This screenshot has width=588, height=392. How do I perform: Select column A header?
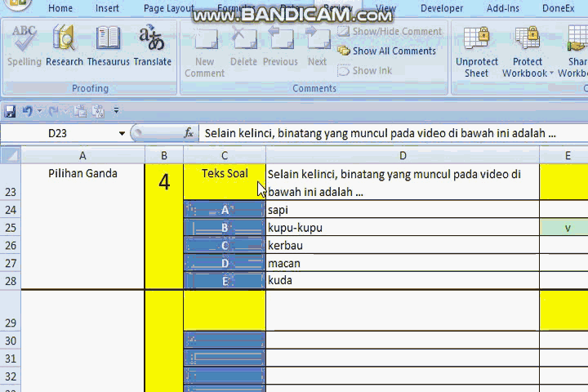(82, 155)
